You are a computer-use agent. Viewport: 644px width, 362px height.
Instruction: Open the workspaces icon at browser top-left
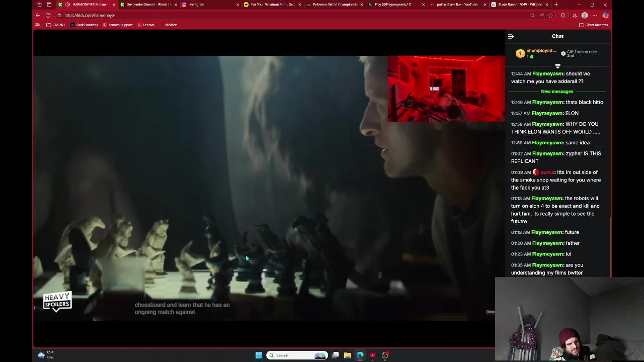tap(39, 5)
